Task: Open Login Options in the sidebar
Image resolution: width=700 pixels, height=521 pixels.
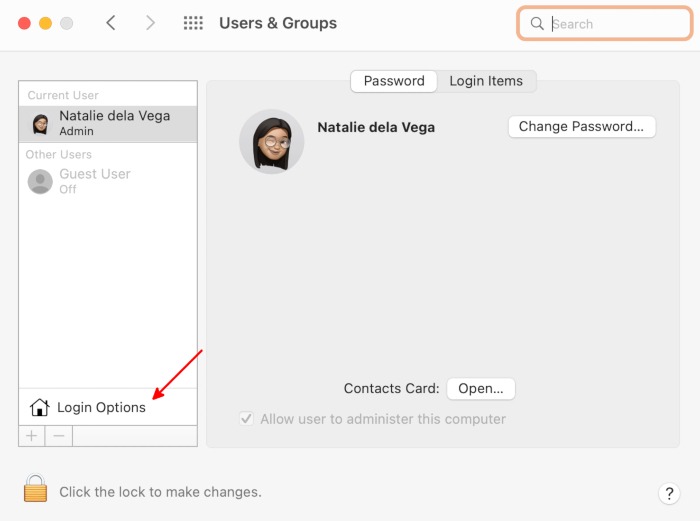Action: [101, 407]
